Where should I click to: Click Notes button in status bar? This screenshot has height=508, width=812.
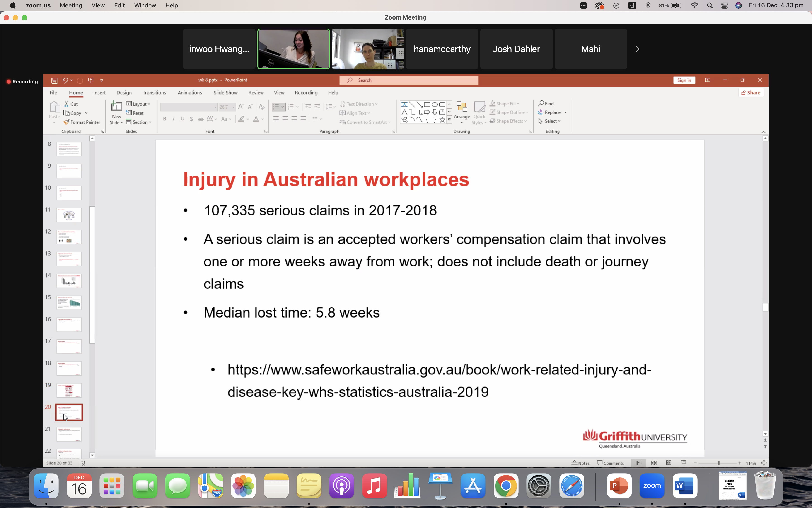pyautogui.click(x=581, y=463)
